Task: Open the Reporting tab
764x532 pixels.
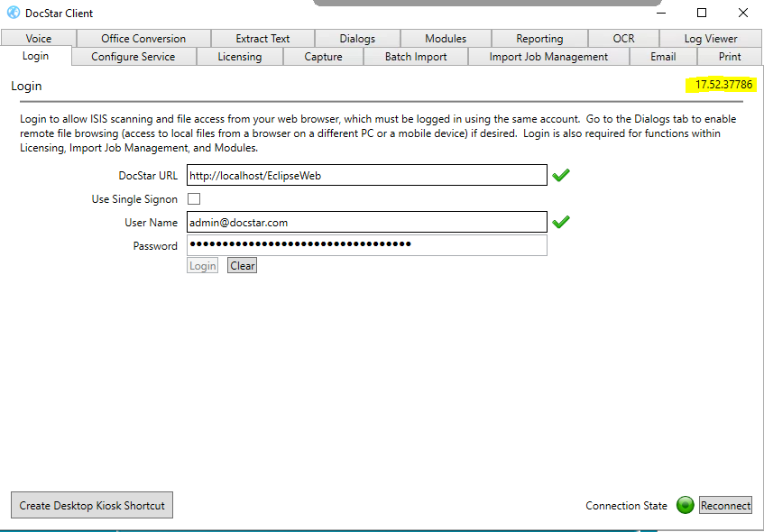Action: coord(539,39)
